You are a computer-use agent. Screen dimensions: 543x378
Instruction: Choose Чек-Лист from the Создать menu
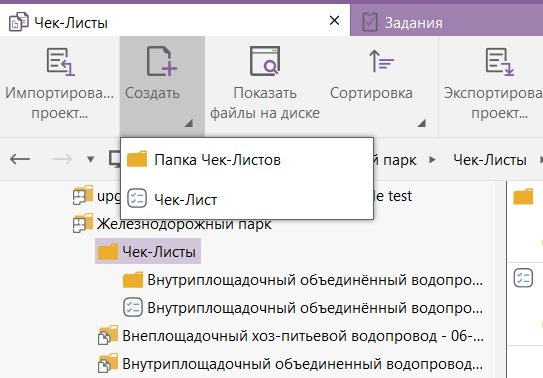click(247, 199)
